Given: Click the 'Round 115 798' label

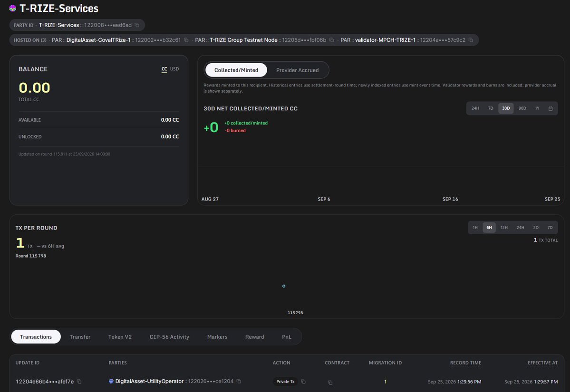Looking at the screenshot, I should 30,256.
